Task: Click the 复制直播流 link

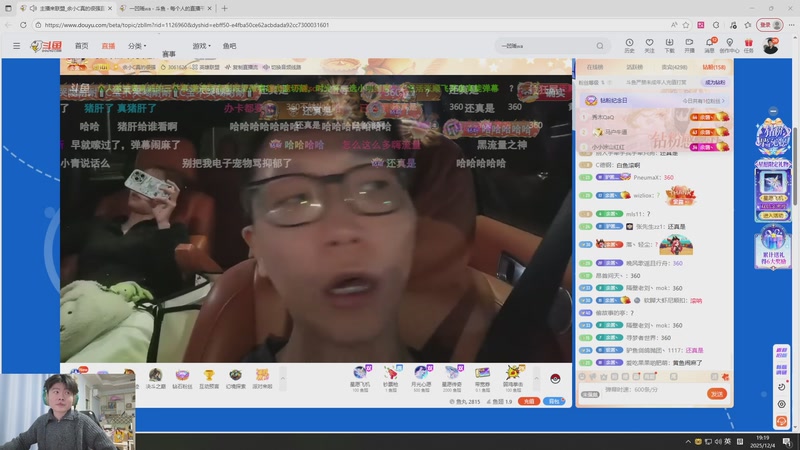Action: 242,67
